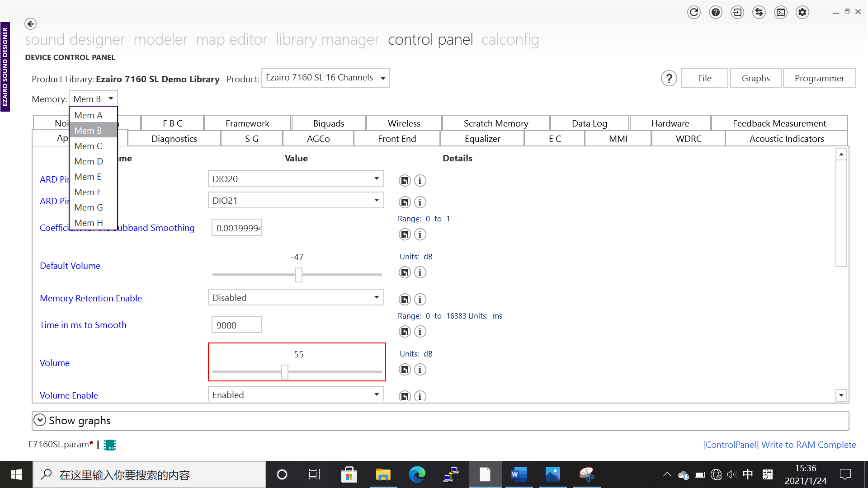868x488 pixels.
Task: Click the chip icon beside E7160SL.param
Action: click(110, 445)
